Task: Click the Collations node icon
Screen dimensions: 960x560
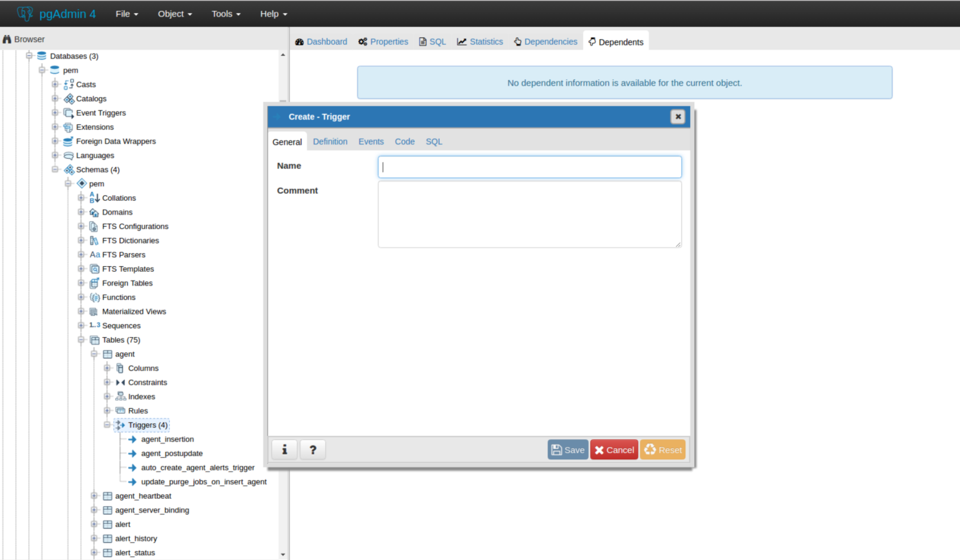Action: pyautogui.click(x=94, y=198)
